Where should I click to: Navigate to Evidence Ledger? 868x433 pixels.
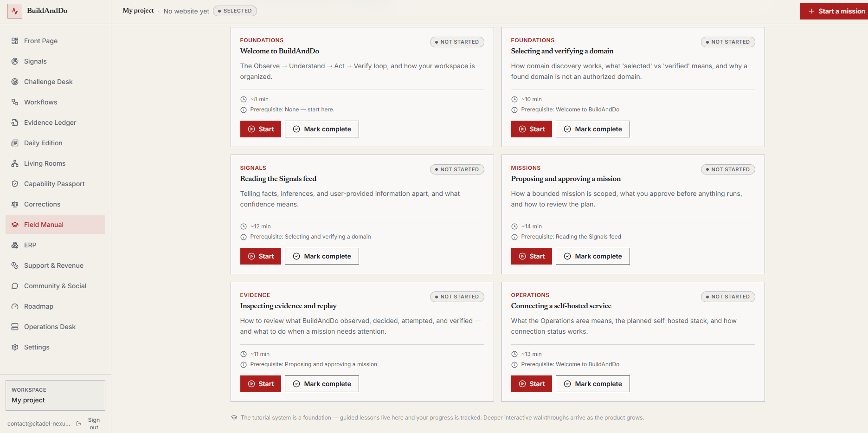tap(55, 123)
